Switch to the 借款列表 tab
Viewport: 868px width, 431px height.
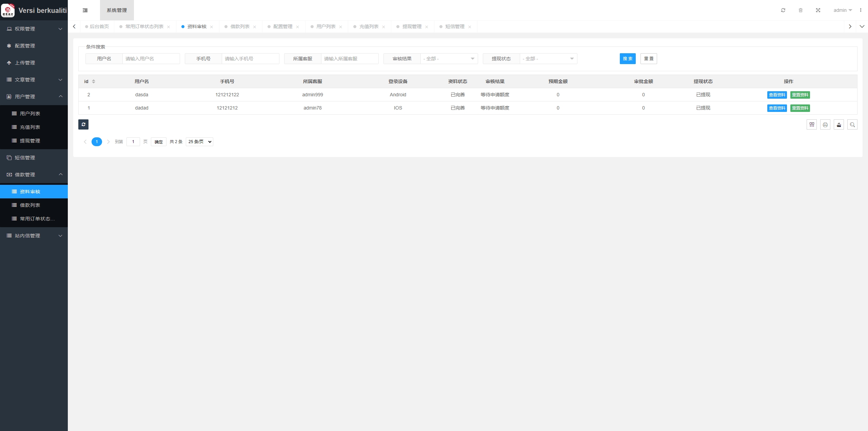(240, 26)
